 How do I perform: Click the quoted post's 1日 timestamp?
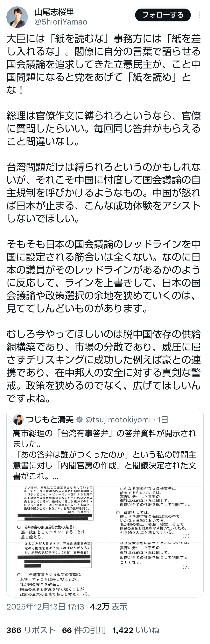(163, 420)
